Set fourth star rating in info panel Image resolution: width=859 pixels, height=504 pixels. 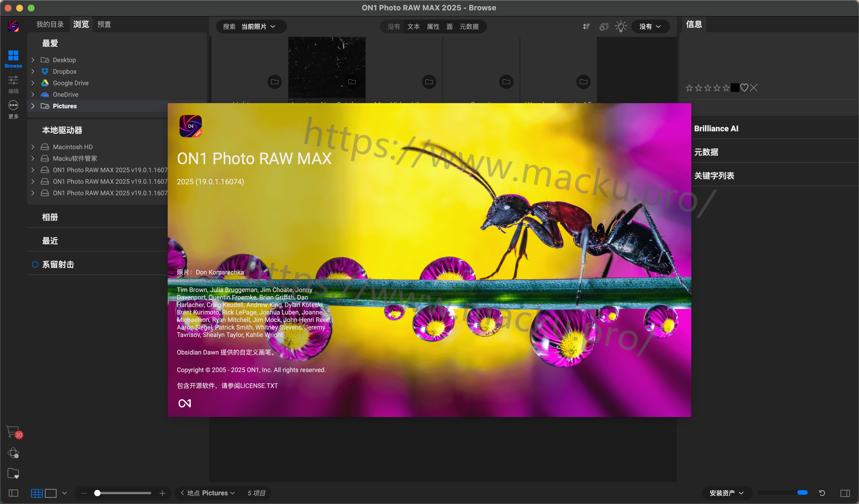point(717,88)
